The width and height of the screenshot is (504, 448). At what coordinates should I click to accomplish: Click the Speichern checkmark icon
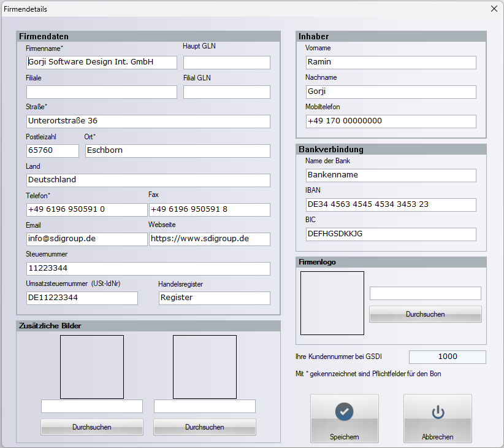[344, 411]
